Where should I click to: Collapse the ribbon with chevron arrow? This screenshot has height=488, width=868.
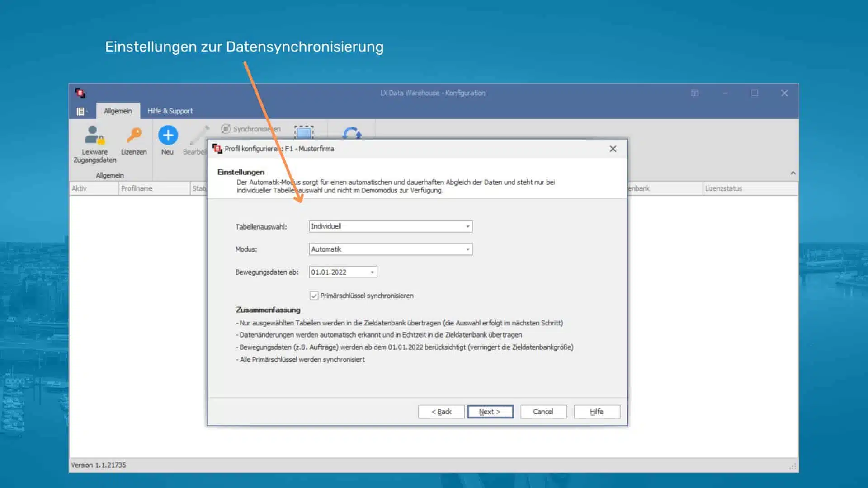coord(793,173)
